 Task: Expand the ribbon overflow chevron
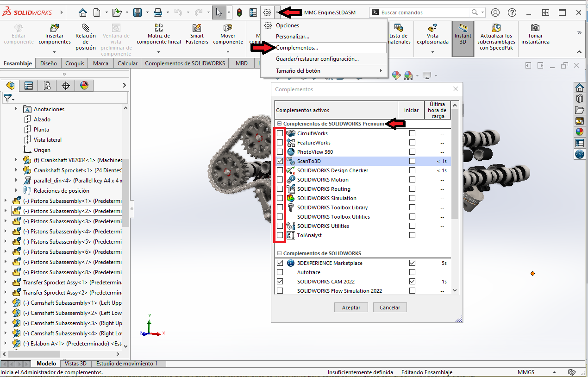(579, 32)
